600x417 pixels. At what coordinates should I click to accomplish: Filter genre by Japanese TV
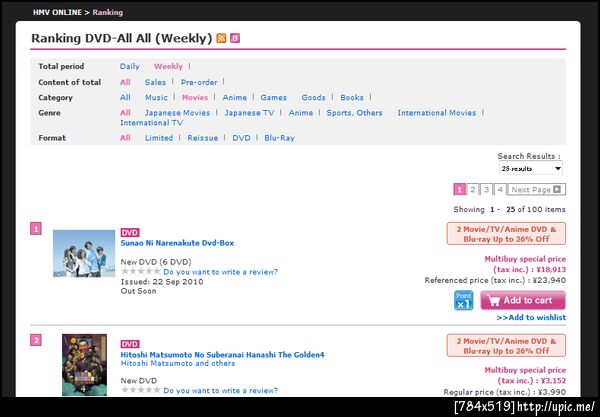pos(249,113)
